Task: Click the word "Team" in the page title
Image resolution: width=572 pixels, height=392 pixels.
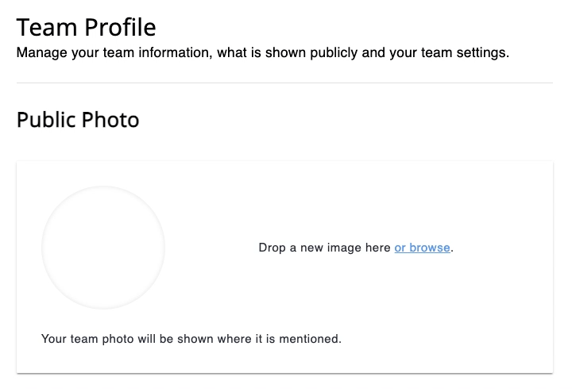Action: (x=44, y=28)
